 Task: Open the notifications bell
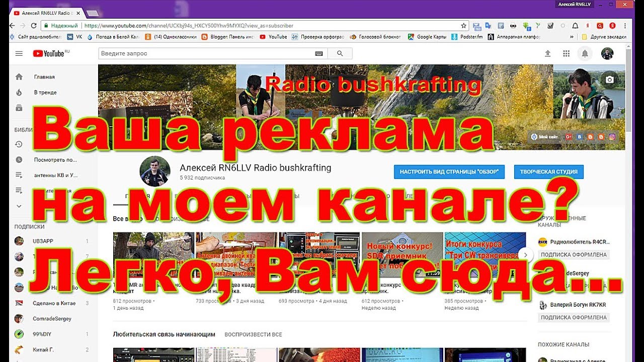pos(585,53)
